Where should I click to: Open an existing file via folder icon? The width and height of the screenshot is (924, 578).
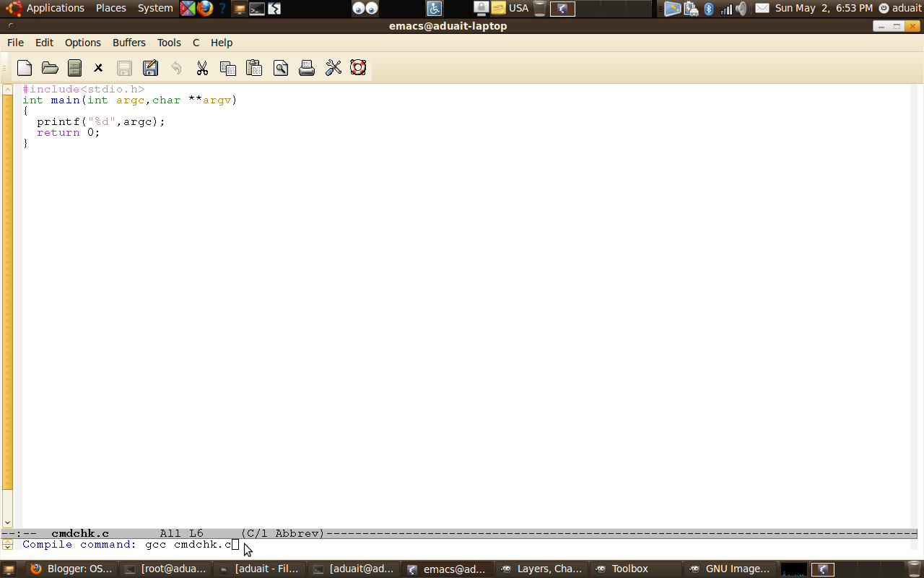click(x=50, y=68)
